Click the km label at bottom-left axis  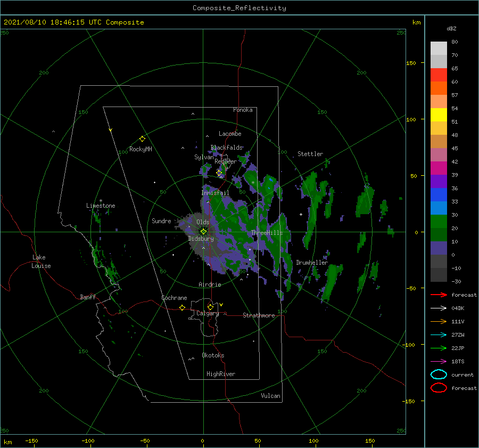click(7, 442)
